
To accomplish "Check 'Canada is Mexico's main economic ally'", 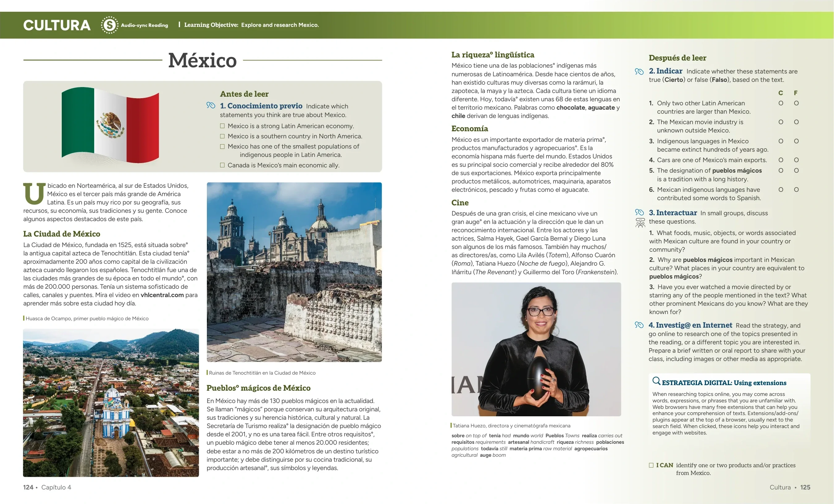I will pos(222,165).
